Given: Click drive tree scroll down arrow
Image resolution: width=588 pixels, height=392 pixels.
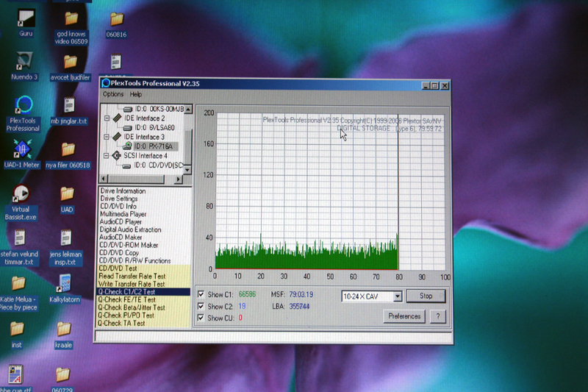Looking at the screenshot, I should point(187,170).
